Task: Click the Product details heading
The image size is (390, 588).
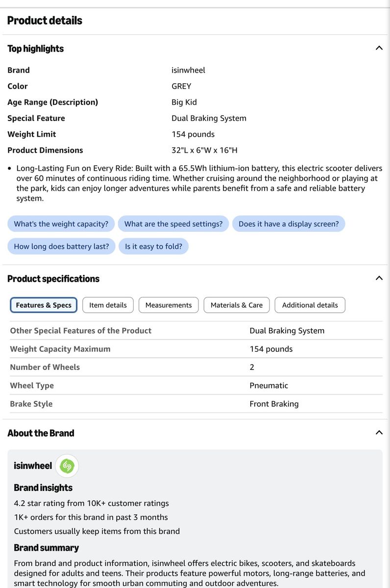Action: click(45, 21)
